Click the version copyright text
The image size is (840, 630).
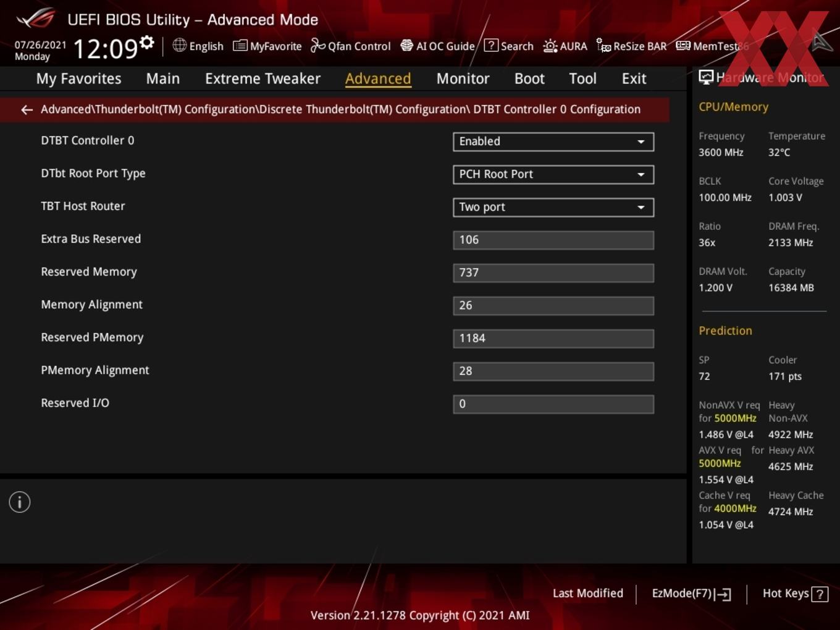click(420, 615)
